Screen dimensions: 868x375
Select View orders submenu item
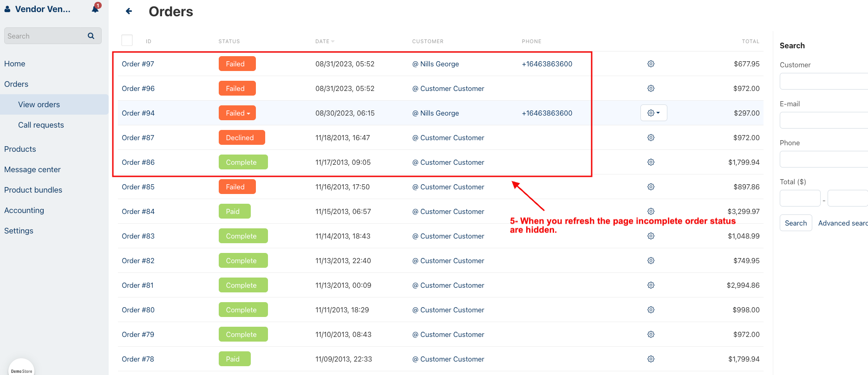(x=39, y=104)
